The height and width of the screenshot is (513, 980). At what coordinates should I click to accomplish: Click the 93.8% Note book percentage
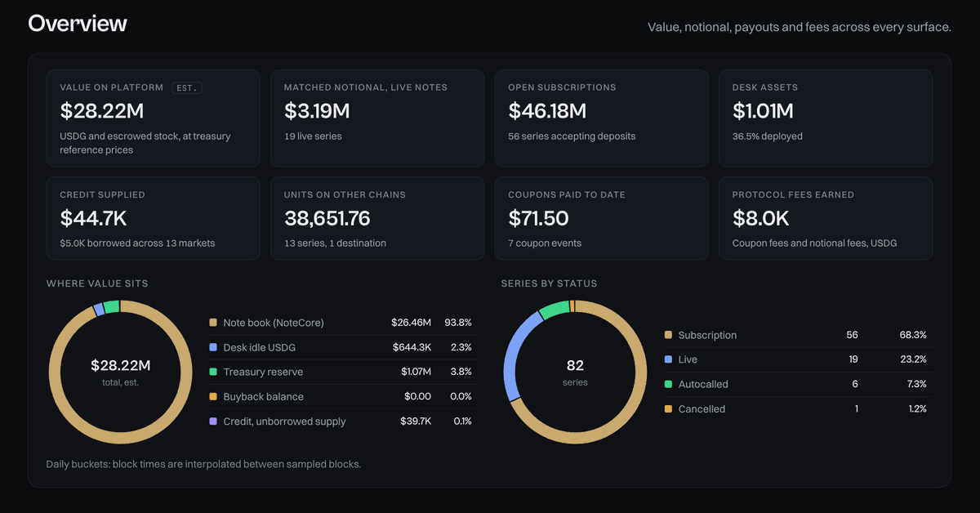point(457,323)
